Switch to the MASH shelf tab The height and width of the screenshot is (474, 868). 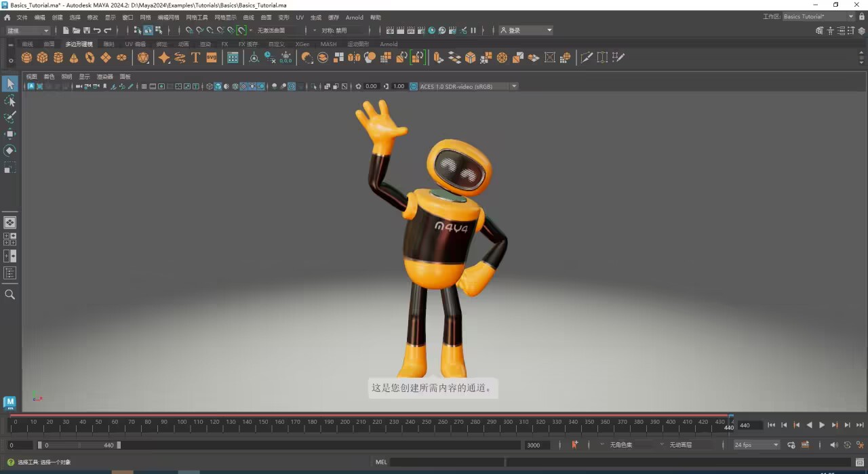(x=328, y=44)
